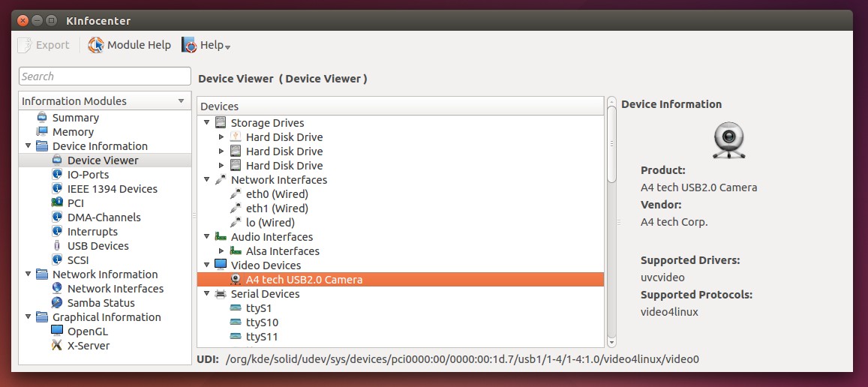Image resolution: width=868 pixels, height=387 pixels.
Task: Open the Information Modules header dropdown
Action: [x=181, y=101]
